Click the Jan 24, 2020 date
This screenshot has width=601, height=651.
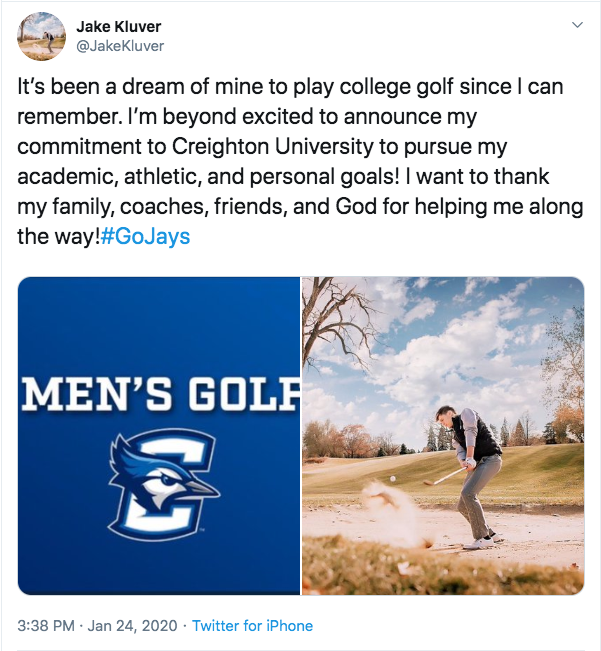pos(131,626)
